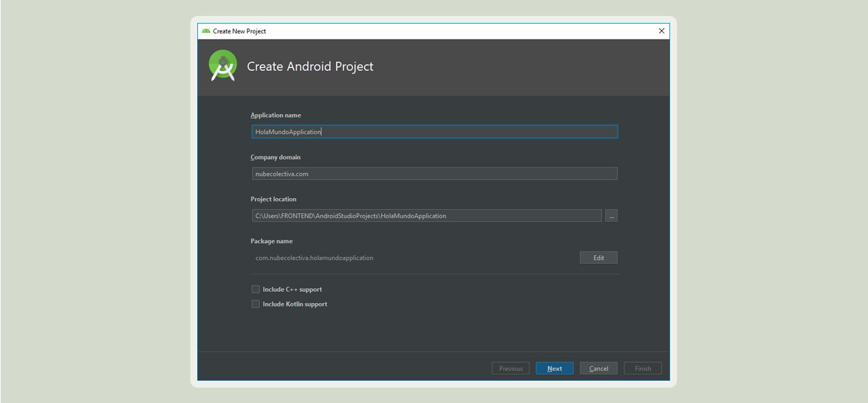This screenshot has height=403, width=868.
Task: Close the Create New Project dialog
Action: click(661, 31)
